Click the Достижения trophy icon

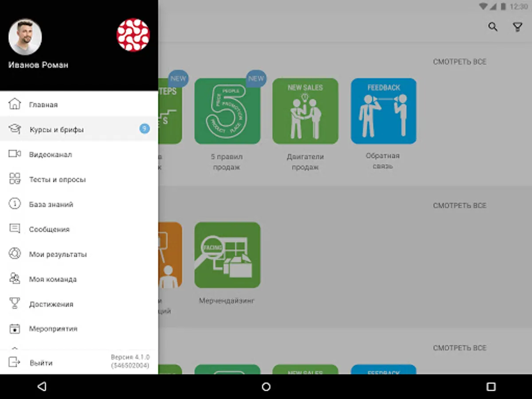tap(15, 304)
